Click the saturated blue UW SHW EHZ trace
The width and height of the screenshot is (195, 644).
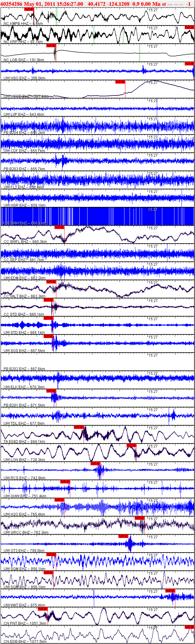(97, 216)
